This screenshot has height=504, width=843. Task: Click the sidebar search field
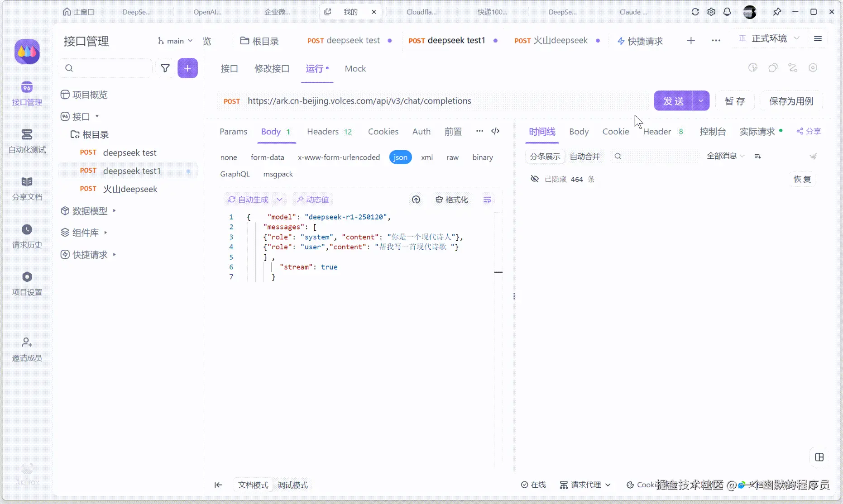click(x=105, y=68)
